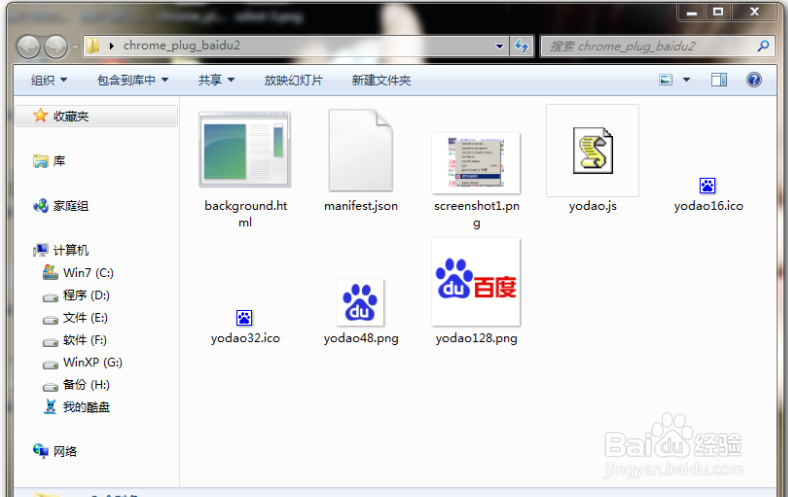Image resolution: width=788 pixels, height=497 pixels.
Task: Select the yodao32.ico paw icon
Action: pos(244,318)
